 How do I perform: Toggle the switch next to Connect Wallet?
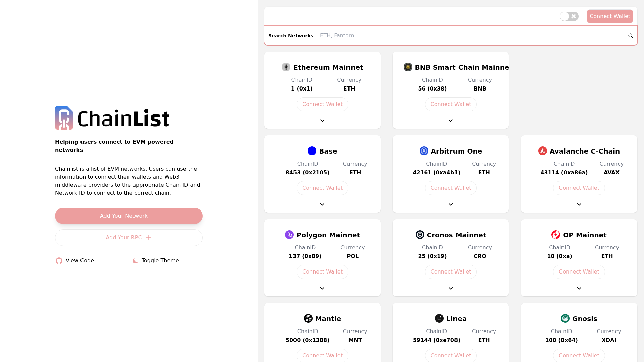569,16
